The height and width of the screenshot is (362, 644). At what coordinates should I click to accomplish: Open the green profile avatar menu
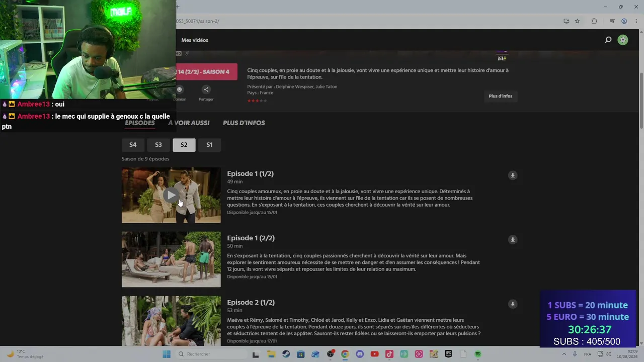coord(623,40)
